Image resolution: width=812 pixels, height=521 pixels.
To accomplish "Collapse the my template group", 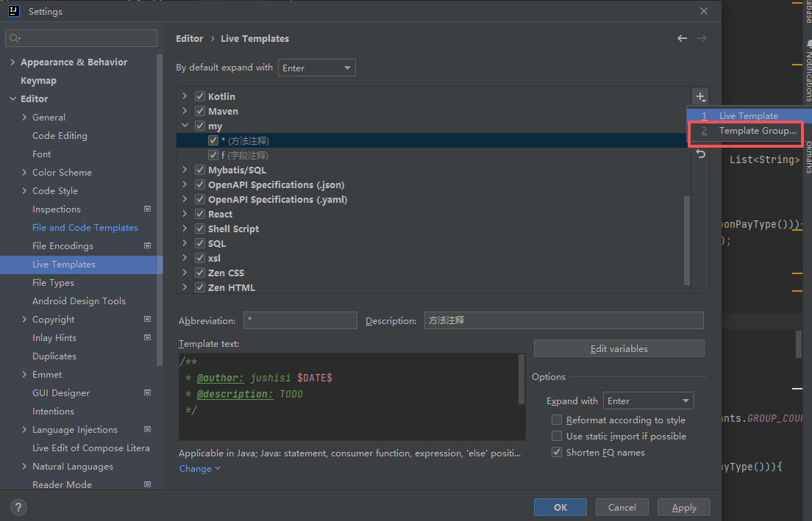I will click(185, 126).
